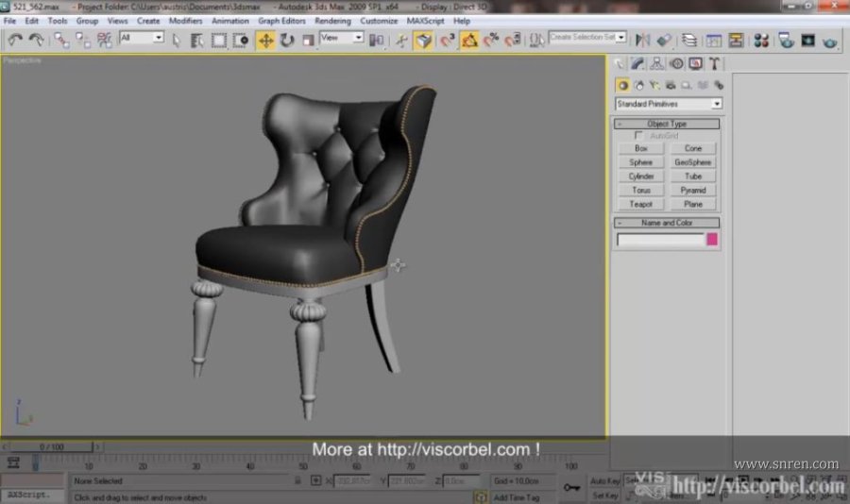Open the Material Editor icon

[760, 41]
